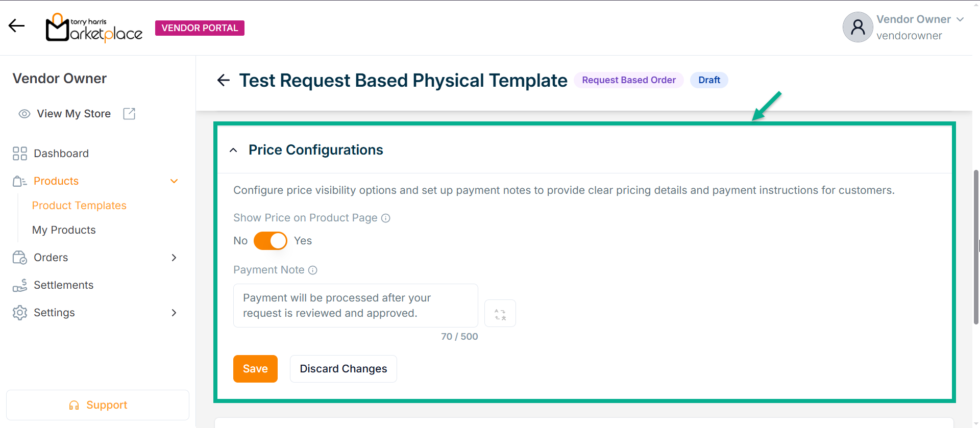Viewport: 980px width, 428px height.
Task: Click the Vendor Owner profile avatar
Action: (x=857, y=27)
